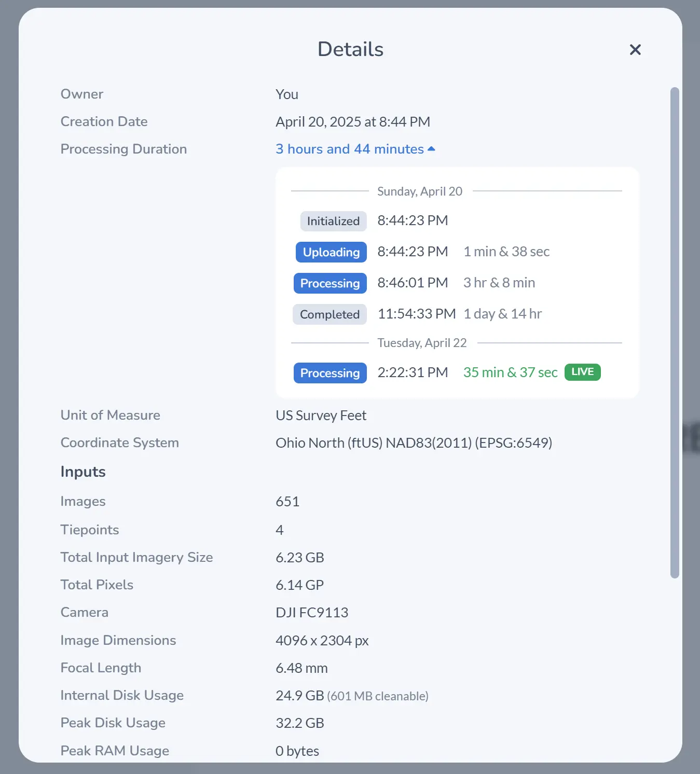Screen dimensions: 700x774
Task: Click the green LIVE indicator badge
Action: (582, 372)
